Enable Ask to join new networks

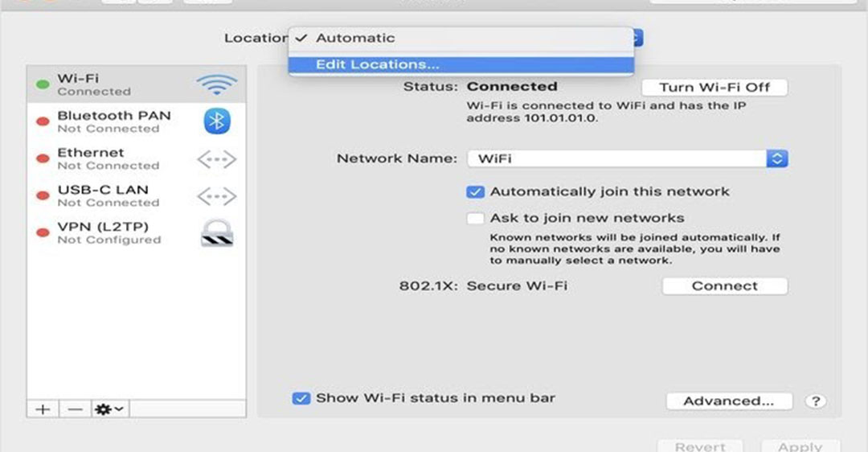pyautogui.click(x=476, y=218)
